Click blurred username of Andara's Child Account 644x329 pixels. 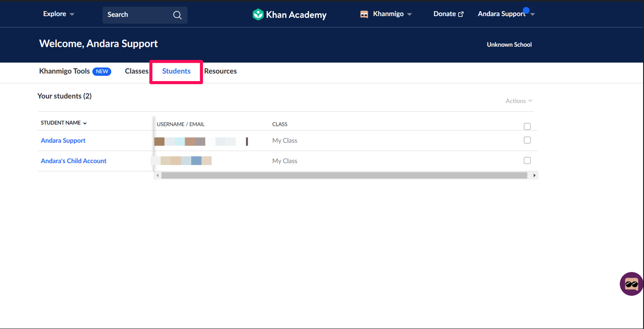pos(181,160)
